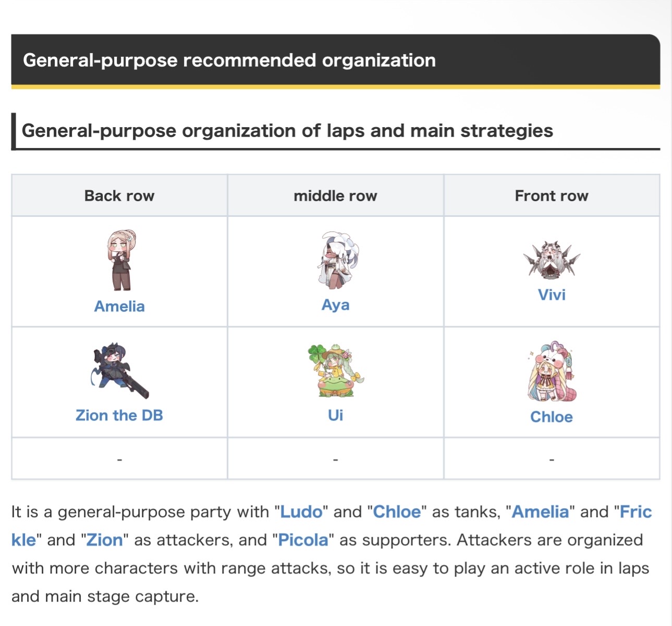The image size is (672, 626).
Task: Click Amelia's character sprite image
Action: [x=121, y=260]
